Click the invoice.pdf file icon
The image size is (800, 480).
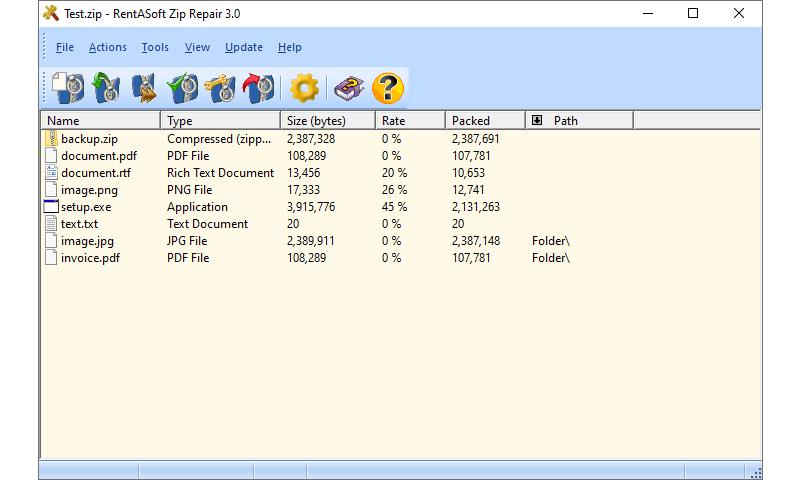[52, 258]
